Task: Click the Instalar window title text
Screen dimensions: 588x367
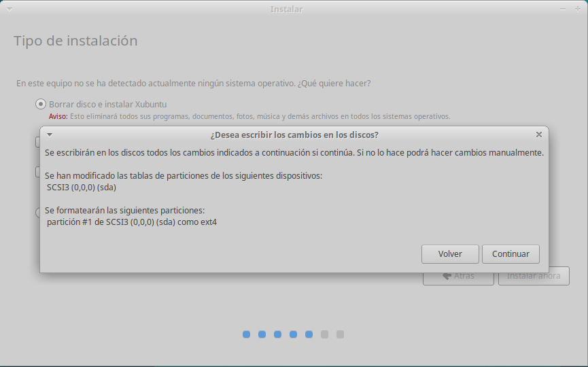Action: point(286,10)
